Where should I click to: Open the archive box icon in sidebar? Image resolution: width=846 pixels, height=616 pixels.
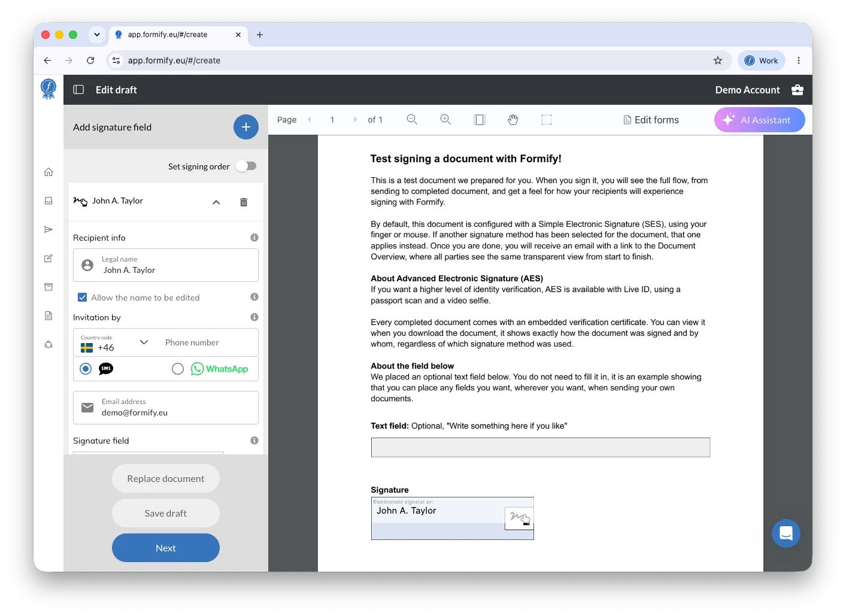[48, 287]
